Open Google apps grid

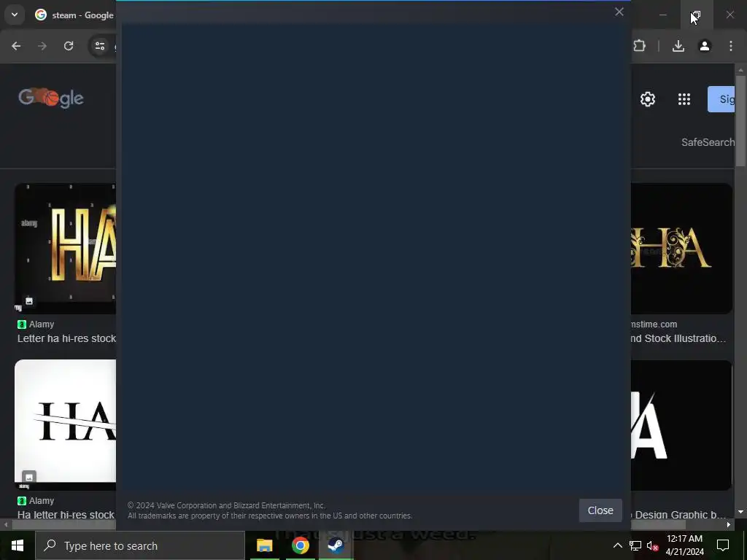(x=684, y=99)
